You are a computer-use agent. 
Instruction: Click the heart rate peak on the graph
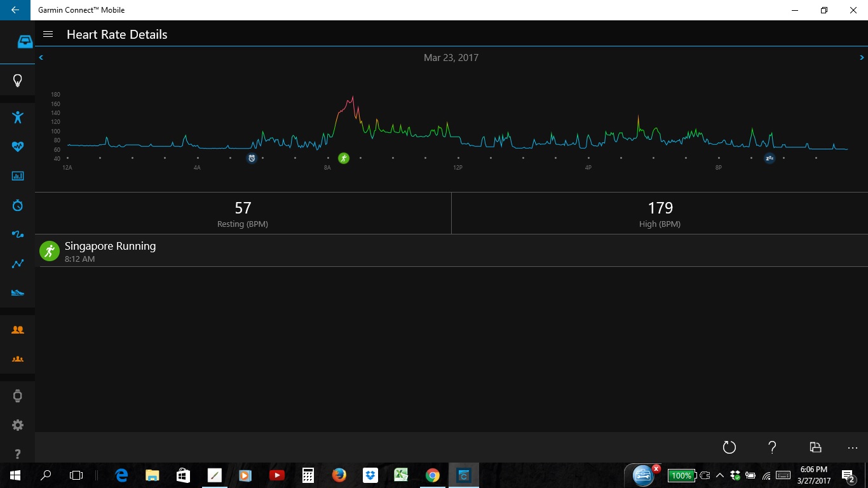[353, 97]
